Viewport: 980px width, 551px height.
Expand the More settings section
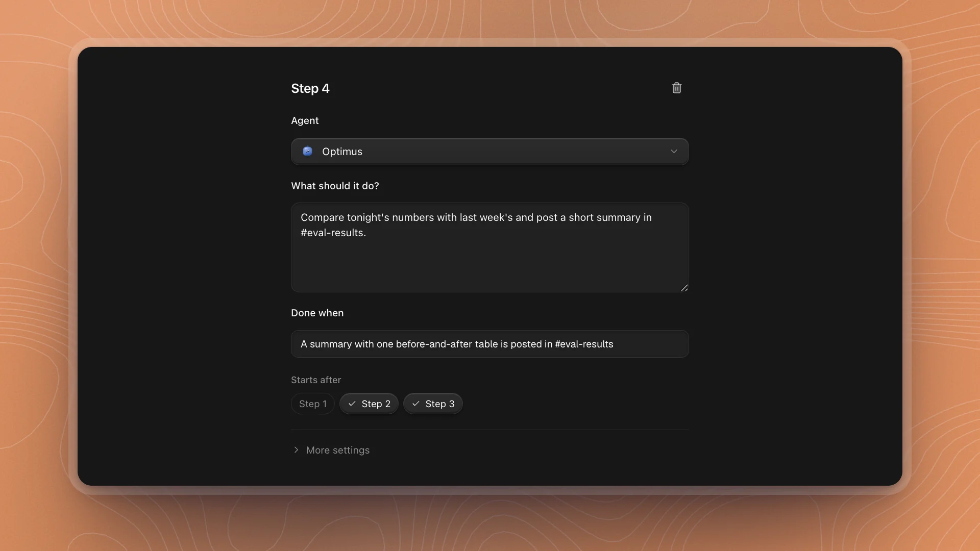coord(331,450)
